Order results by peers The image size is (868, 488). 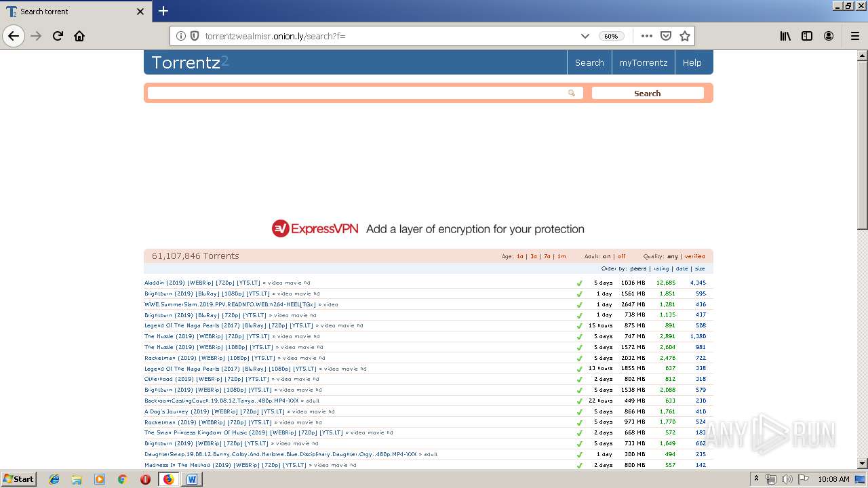point(638,269)
